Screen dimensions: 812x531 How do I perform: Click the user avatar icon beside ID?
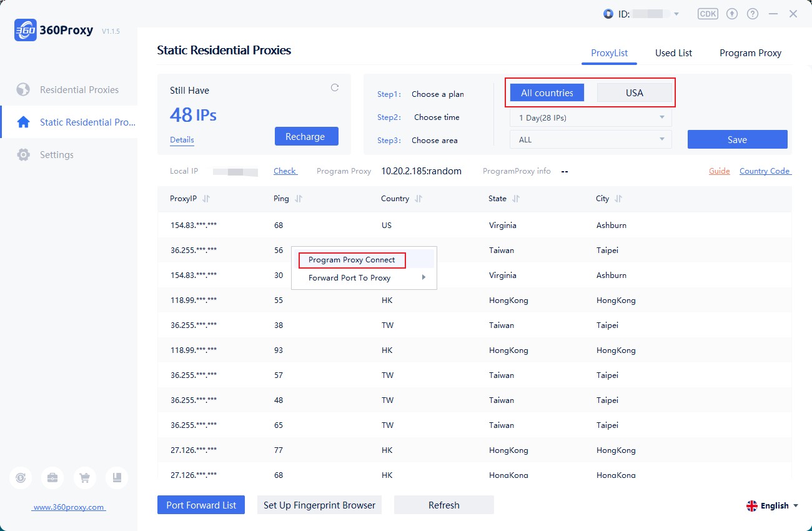(x=608, y=14)
